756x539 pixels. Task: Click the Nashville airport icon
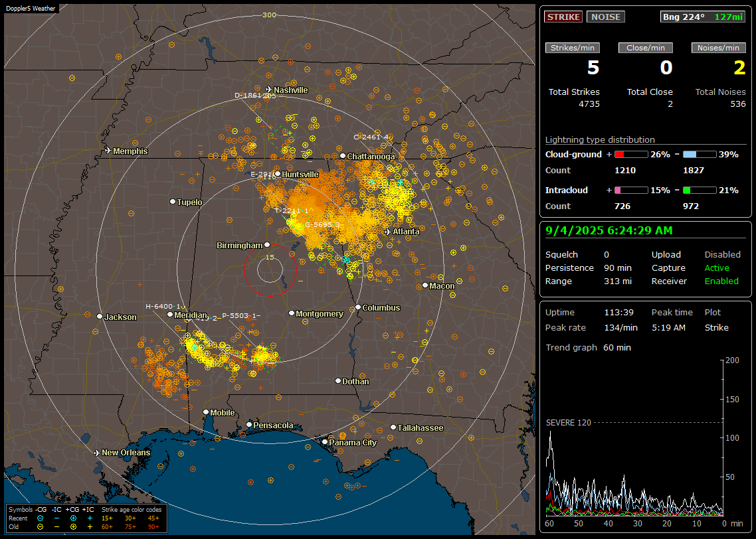268,90
